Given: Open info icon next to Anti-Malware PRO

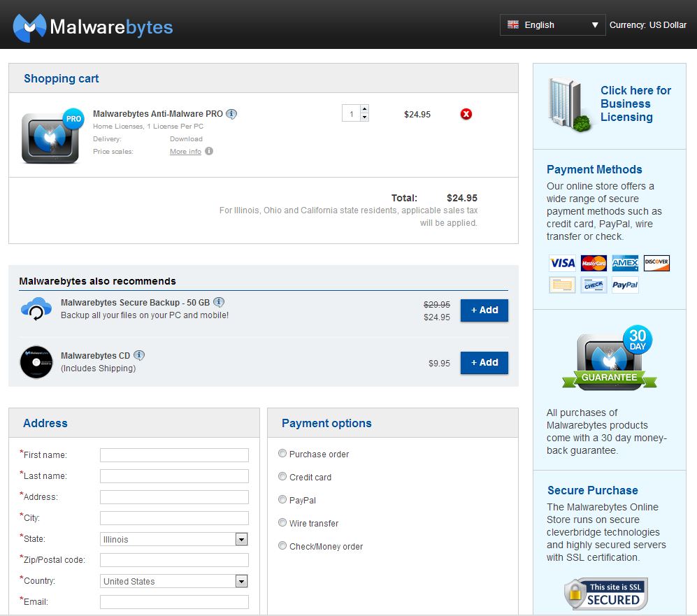Looking at the screenshot, I should tap(231, 114).
